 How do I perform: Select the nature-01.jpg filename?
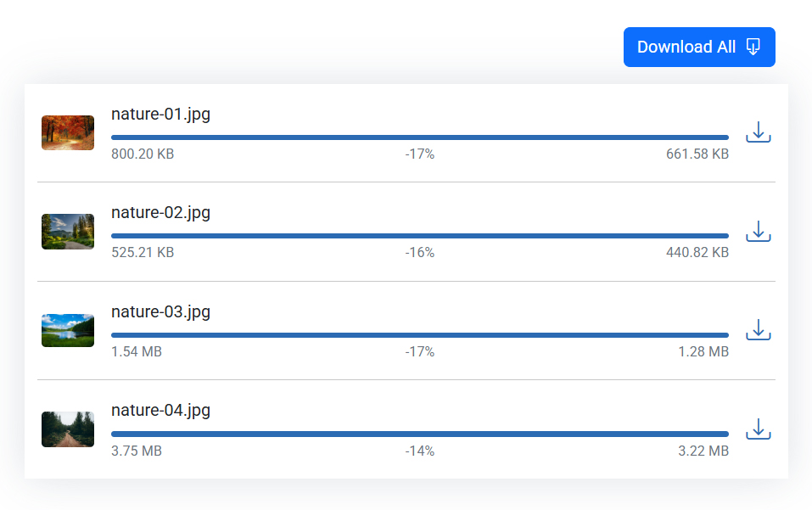point(160,114)
